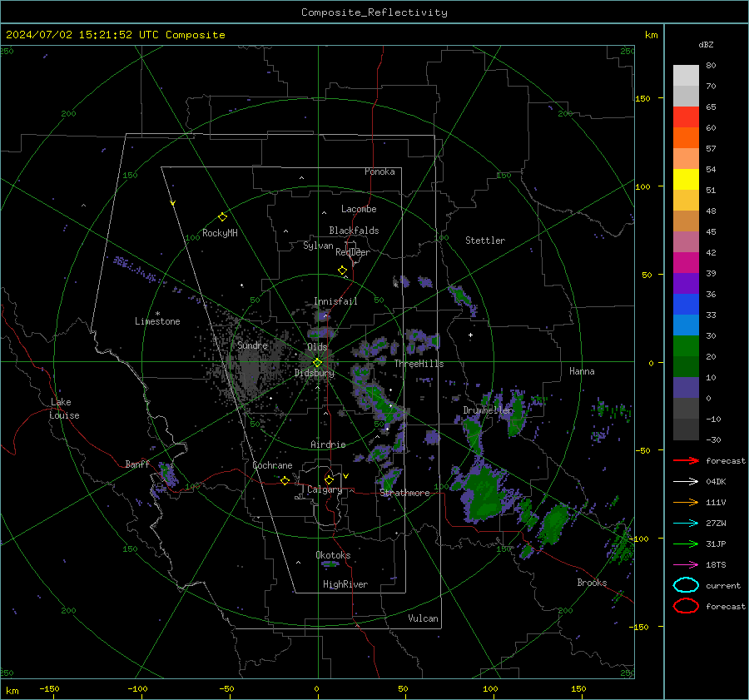
Task: Click the asterisk marker above Limestone
Action: pyautogui.click(x=157, y=314)
